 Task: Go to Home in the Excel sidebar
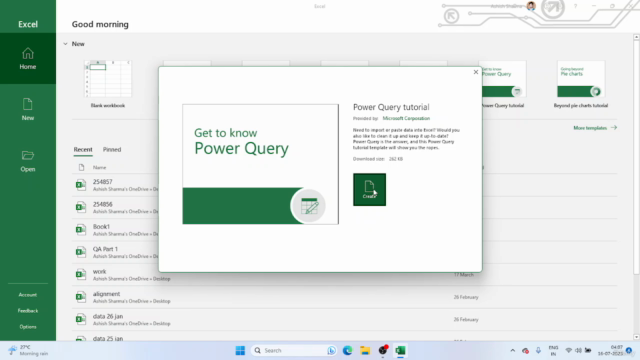(x=28, y=58)
